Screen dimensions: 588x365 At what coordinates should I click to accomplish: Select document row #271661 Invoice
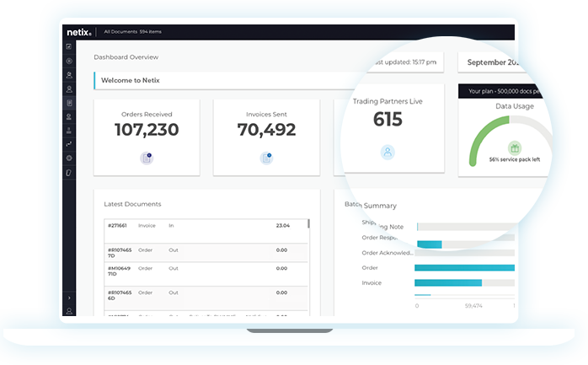pos(206,231)
